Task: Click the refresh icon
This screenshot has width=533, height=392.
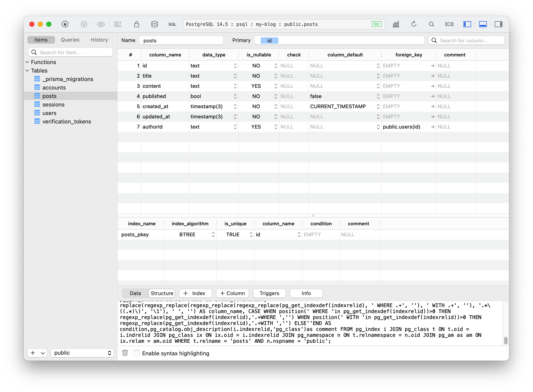Action: [414, 24]
